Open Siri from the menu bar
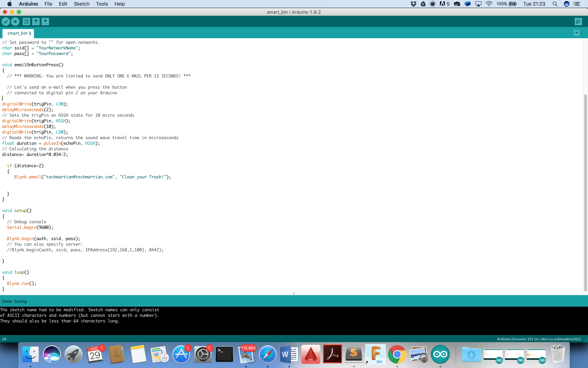The image size is (588, 368). click(x=567, y=4)
